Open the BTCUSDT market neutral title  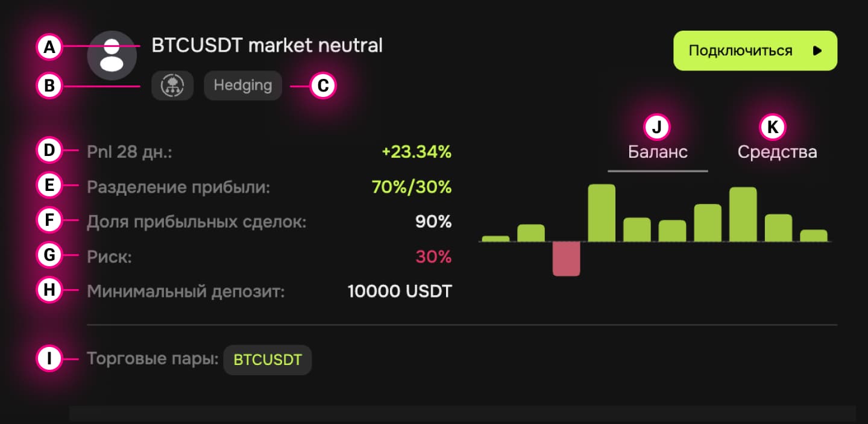tap(267, 46)
